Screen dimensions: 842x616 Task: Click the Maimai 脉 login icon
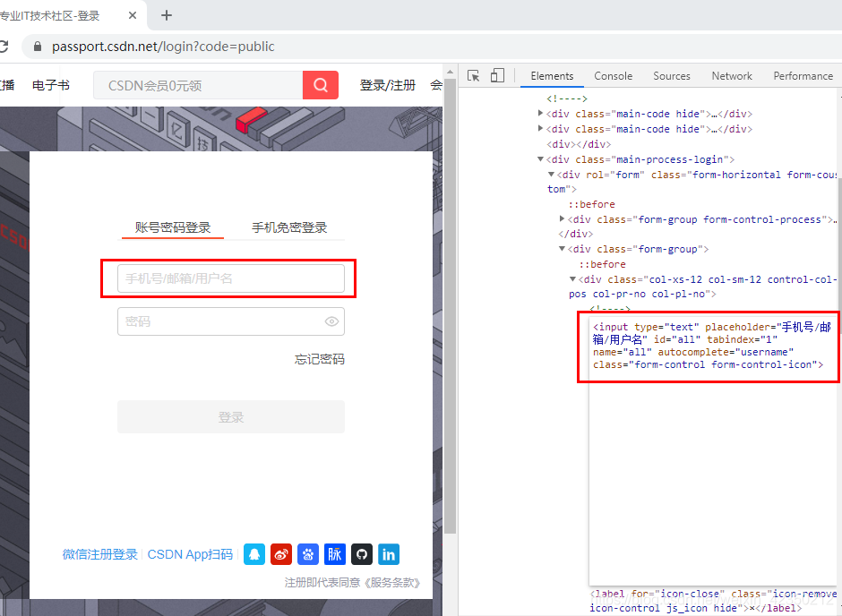tap(334, 554)
